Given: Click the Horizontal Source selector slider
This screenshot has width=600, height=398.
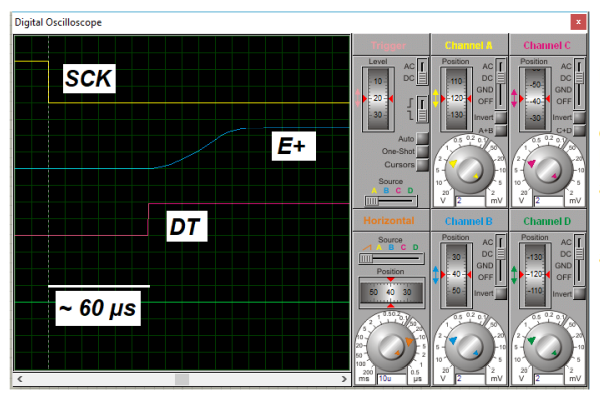Looking at the screenshot, I should (x=391, y=259).
